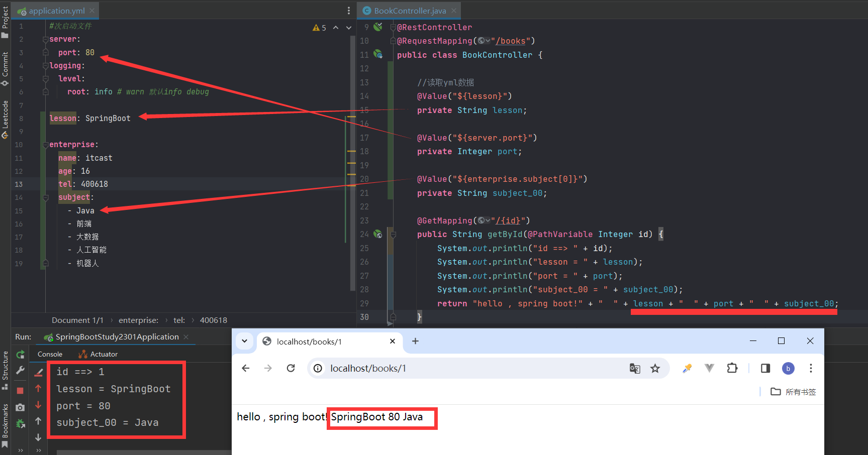Select the Console tab in Run panel
The image size is (868, 455).
50,354
